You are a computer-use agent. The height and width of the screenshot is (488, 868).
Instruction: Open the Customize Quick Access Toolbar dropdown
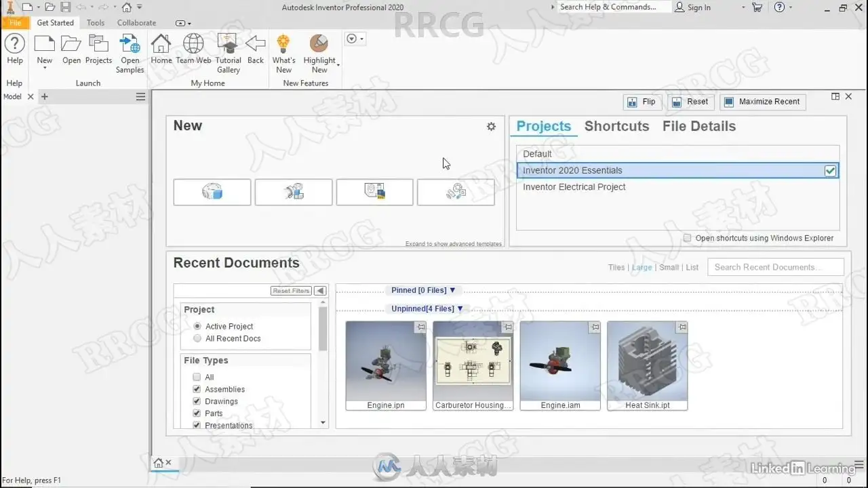(x=140, y=7)
